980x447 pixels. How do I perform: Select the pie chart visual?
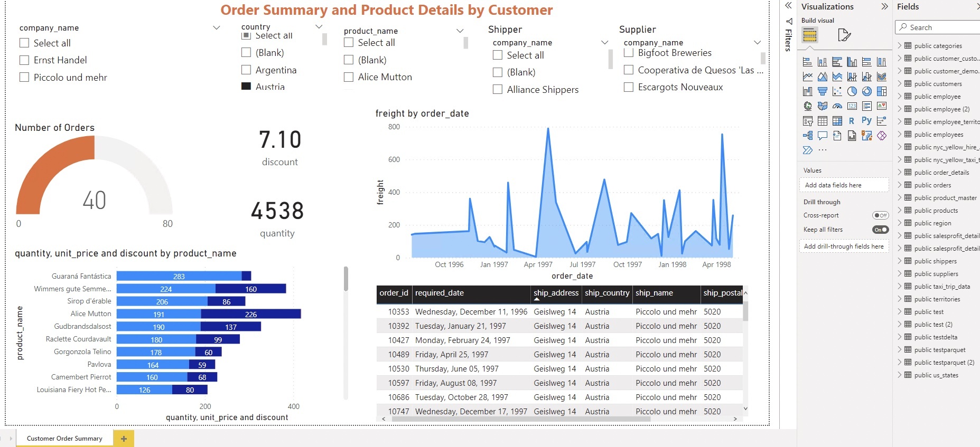coord(852,91)
